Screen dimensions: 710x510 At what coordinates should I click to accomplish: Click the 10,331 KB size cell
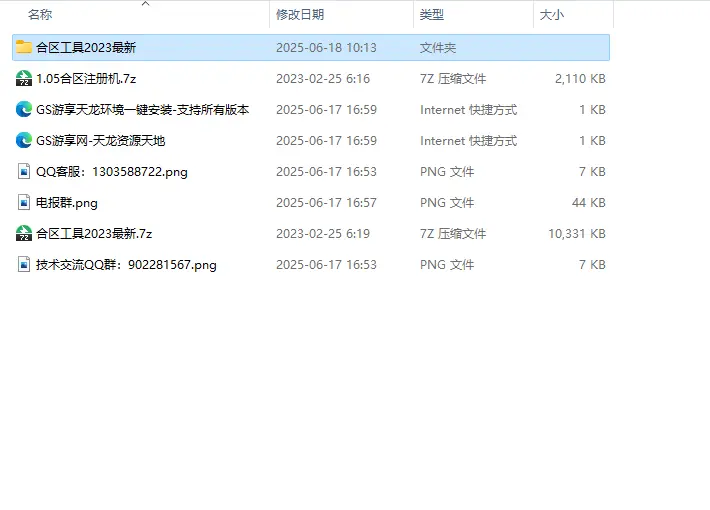coord(576,233)
